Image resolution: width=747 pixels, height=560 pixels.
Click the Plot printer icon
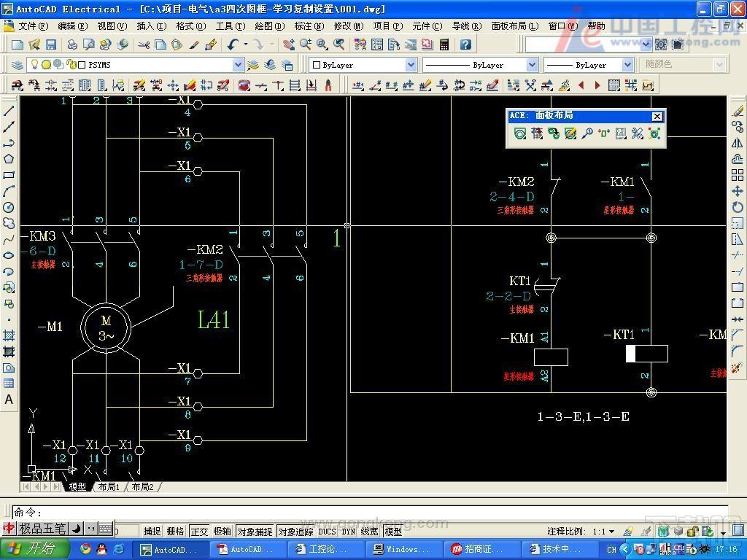(72, 44)
